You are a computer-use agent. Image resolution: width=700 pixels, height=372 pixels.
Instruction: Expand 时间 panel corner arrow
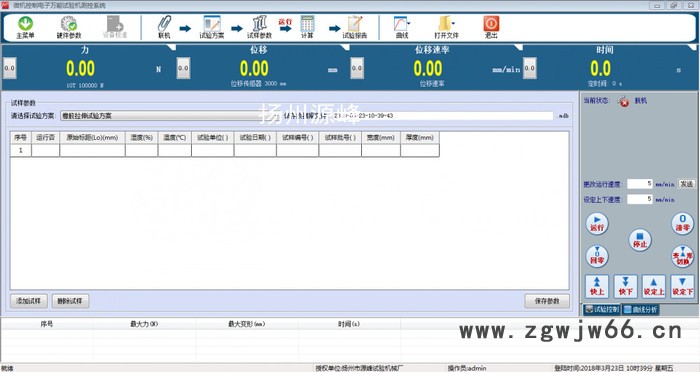point(692,47)
